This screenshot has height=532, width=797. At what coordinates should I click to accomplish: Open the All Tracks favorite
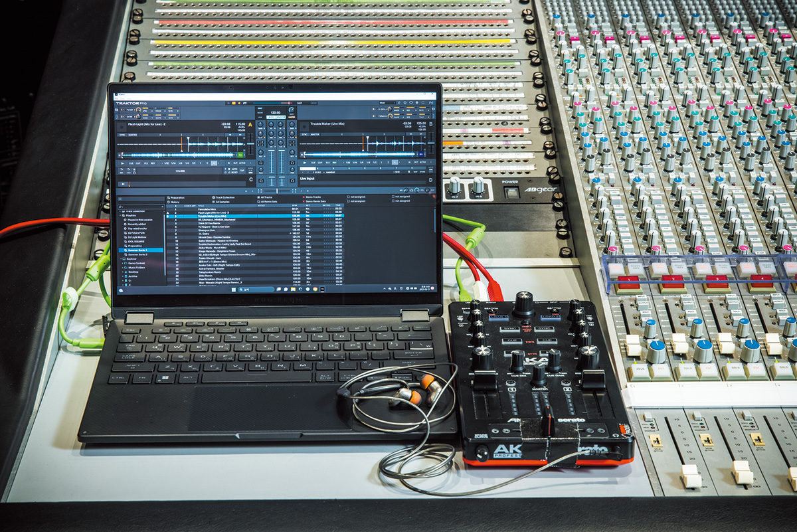tap(264, 198)
